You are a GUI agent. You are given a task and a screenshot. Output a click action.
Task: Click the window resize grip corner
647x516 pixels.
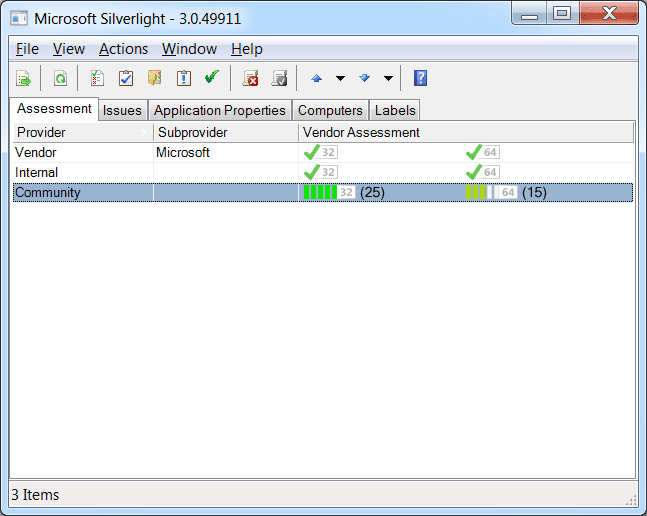[x=631, y=500]
